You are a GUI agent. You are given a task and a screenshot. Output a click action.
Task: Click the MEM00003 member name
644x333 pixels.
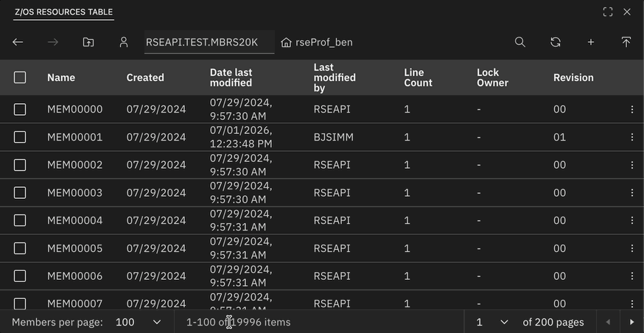(x=74, y=192)
